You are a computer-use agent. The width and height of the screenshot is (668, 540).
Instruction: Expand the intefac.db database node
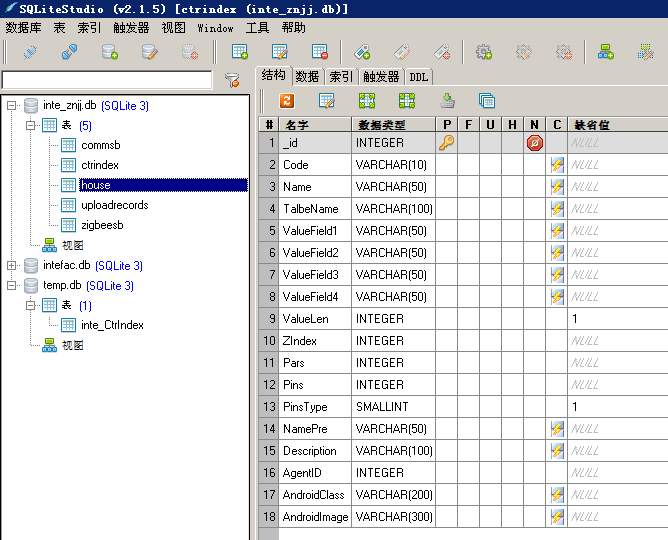pyautogui.click(x=12, y=265)
